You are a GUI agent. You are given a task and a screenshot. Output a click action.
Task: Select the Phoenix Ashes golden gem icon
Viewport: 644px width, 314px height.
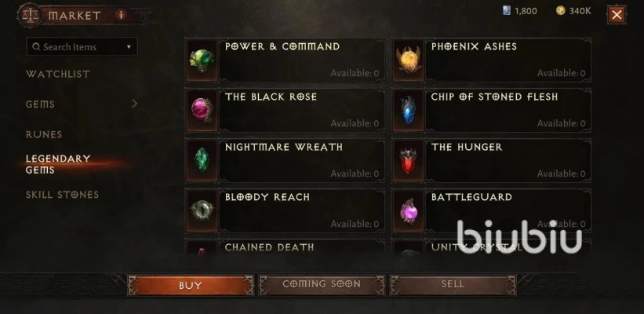click(x=408, y=60)
